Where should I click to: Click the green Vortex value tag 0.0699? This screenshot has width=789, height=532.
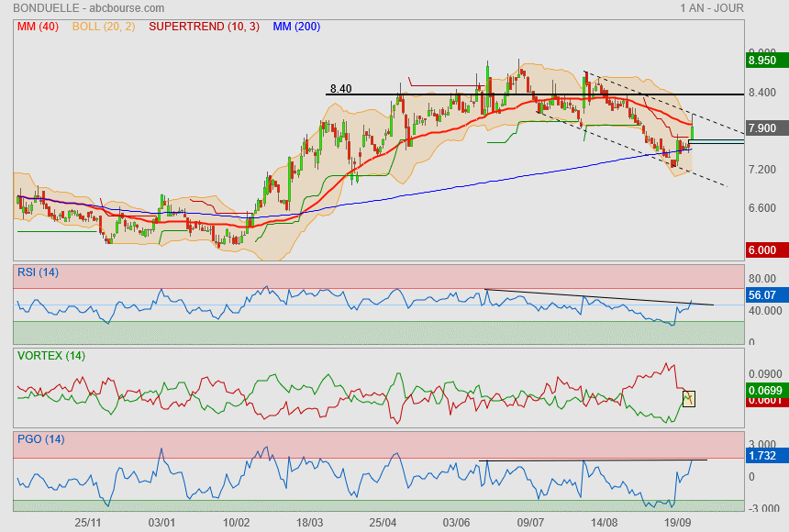click(764, 392)
